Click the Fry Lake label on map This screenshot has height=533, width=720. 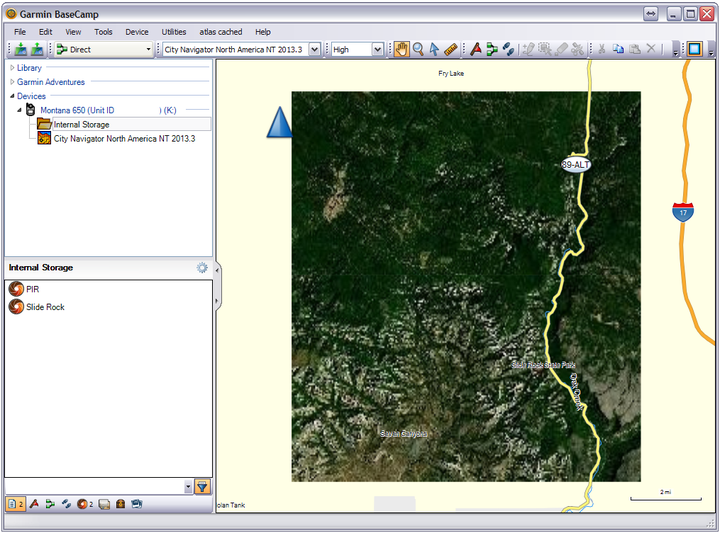[x=451, y=73]
